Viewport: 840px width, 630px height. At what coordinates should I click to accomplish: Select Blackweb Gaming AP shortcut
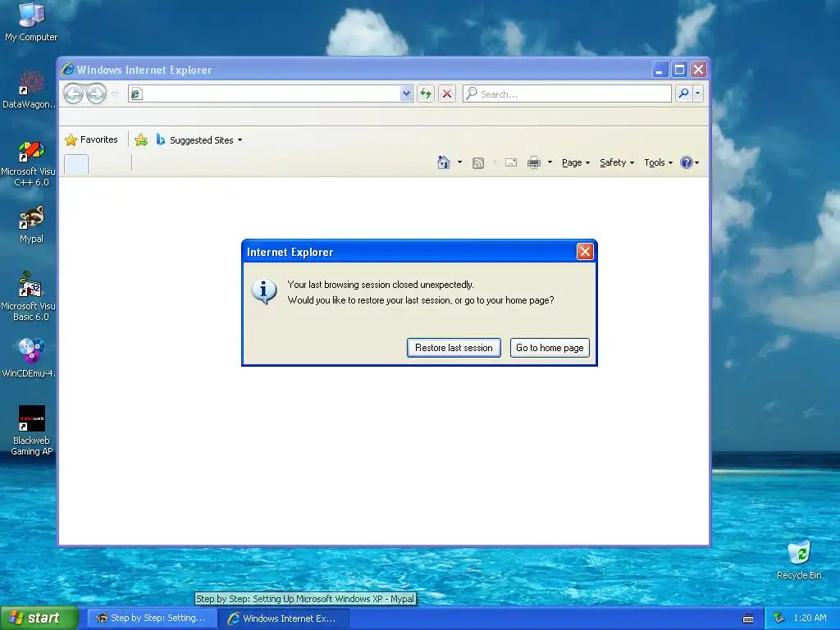pos(31,431)
